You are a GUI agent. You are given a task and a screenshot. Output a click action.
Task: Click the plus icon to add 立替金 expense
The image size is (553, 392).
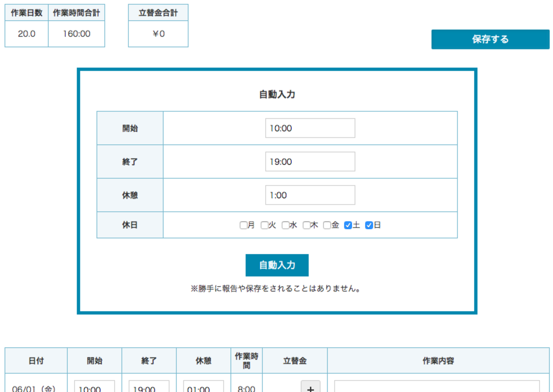pyautogui.click(x=310, y=389)
